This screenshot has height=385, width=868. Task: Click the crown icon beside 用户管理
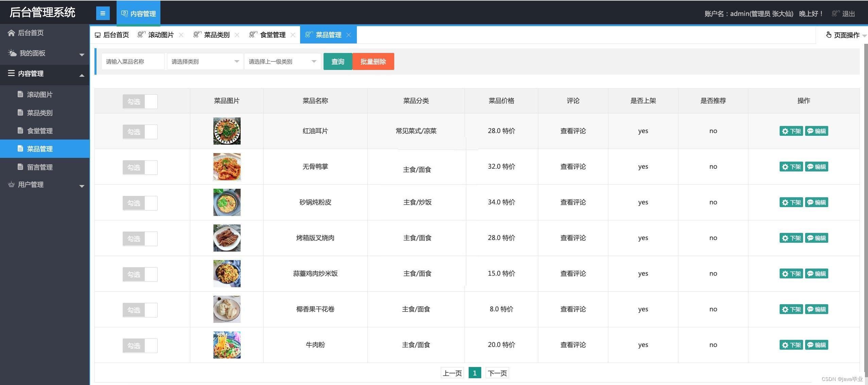click(x=11, y=184)
